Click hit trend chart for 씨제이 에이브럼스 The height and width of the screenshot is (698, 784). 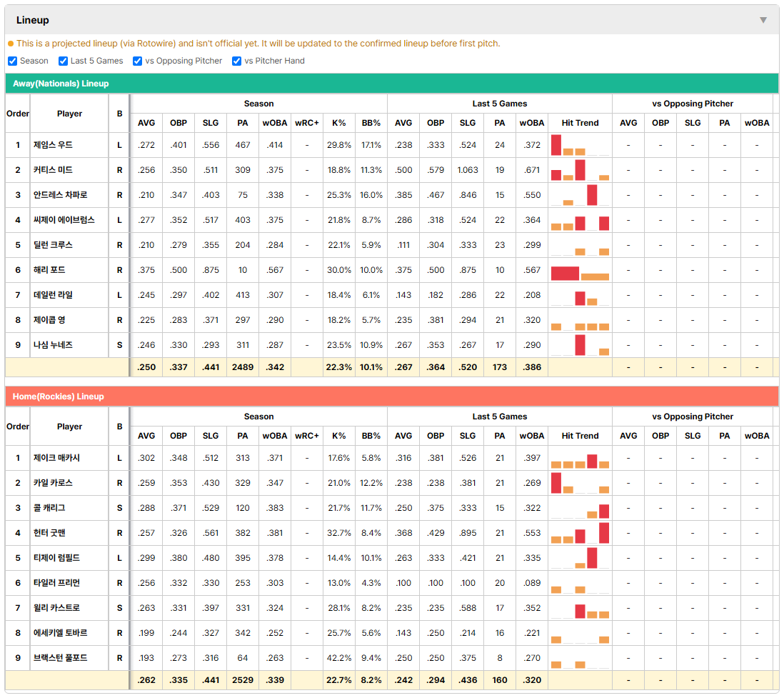580,220
